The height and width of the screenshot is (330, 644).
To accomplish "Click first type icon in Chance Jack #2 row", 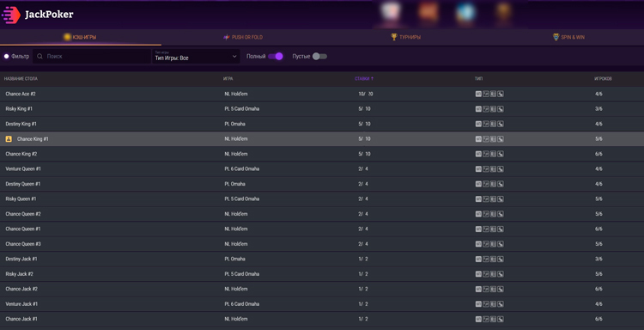I will tap(478, 289).
